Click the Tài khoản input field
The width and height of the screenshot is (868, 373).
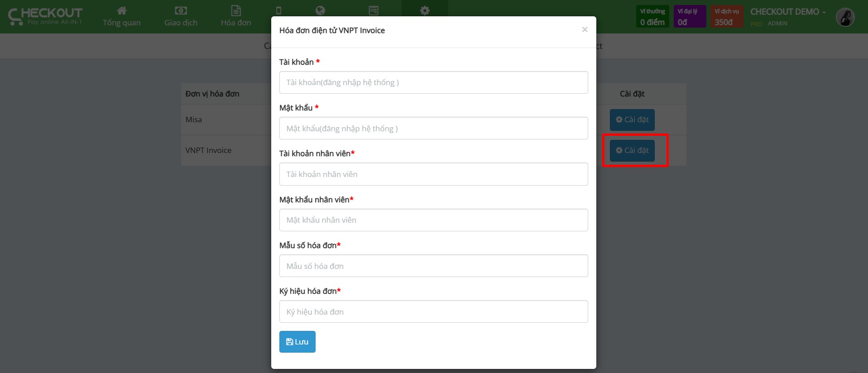click(433, 82)
